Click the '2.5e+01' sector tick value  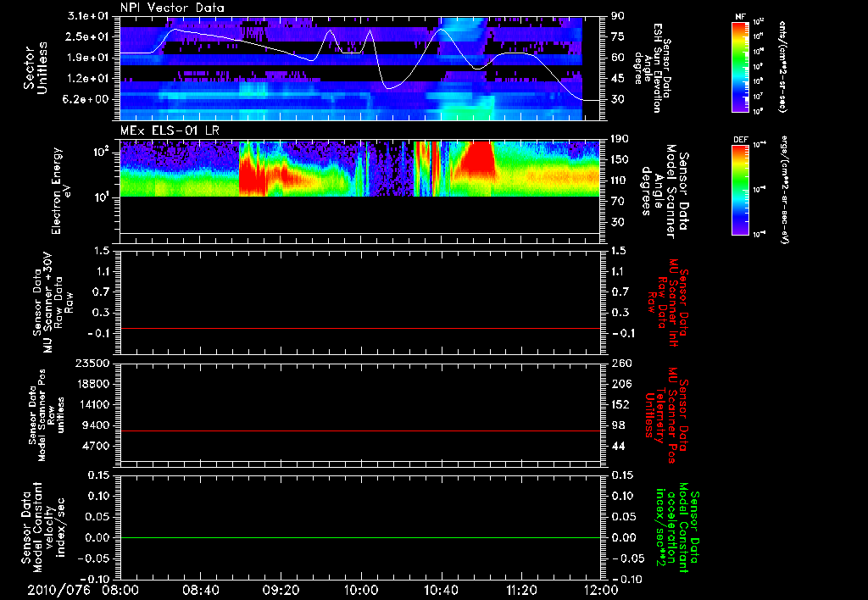[x=88, y=36]
